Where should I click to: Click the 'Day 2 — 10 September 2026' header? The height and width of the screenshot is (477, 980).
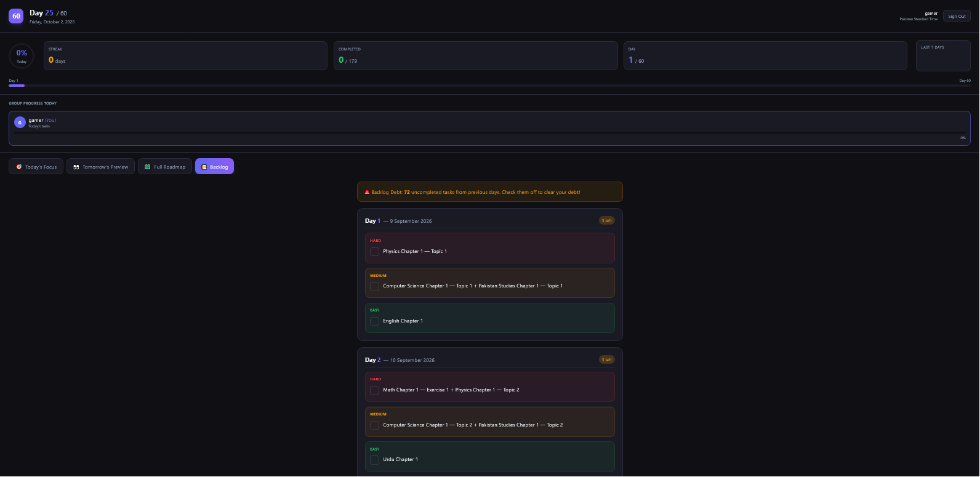(400, 360)
